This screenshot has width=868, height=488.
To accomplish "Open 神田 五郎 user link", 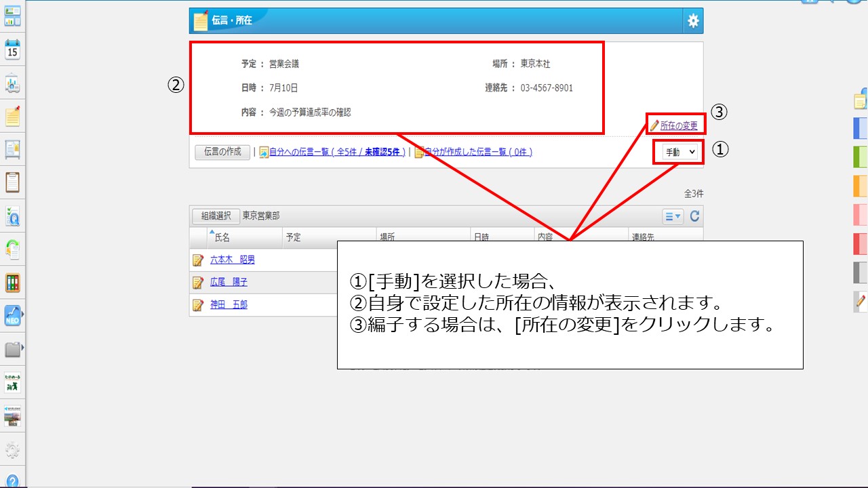I will (x=229, y=305).
